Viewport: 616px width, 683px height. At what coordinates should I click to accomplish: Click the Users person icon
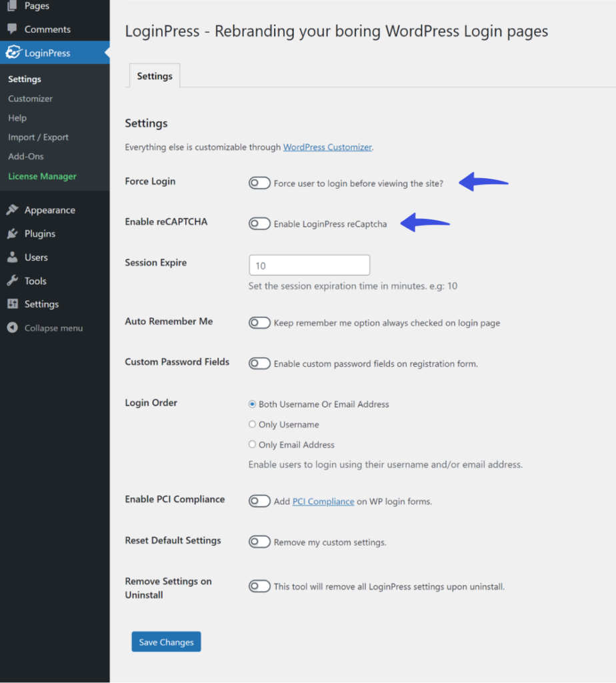pos(12,257)
